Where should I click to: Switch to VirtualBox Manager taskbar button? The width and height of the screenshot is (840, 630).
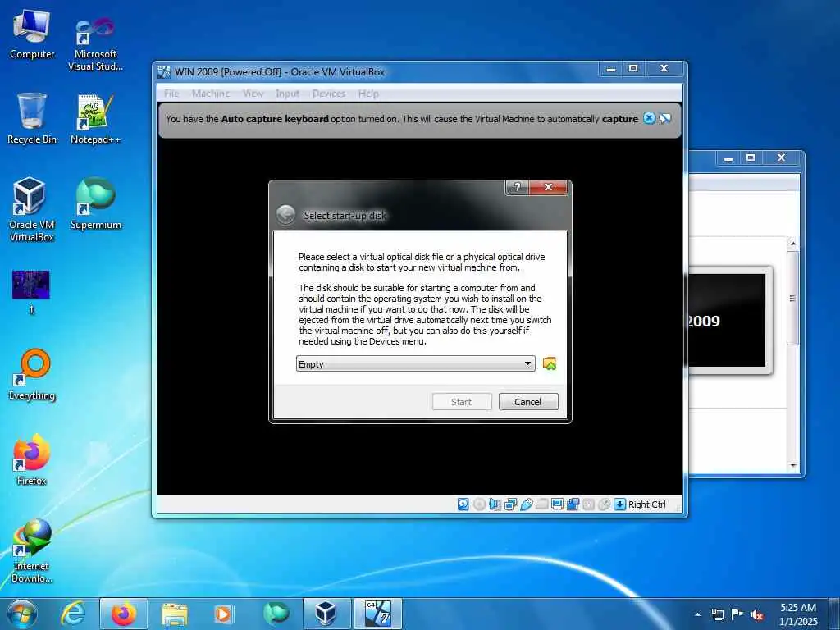326,614
